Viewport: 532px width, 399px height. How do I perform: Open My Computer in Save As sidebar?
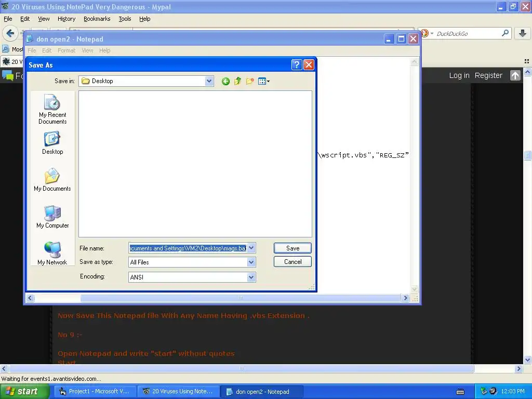pyautogui.click(x=52, y=217)
